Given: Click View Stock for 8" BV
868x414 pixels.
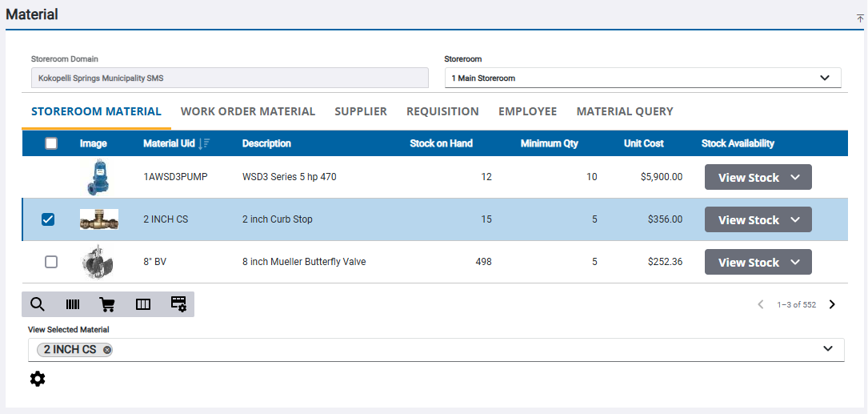Looking at the screenshot, I should 758,262.
